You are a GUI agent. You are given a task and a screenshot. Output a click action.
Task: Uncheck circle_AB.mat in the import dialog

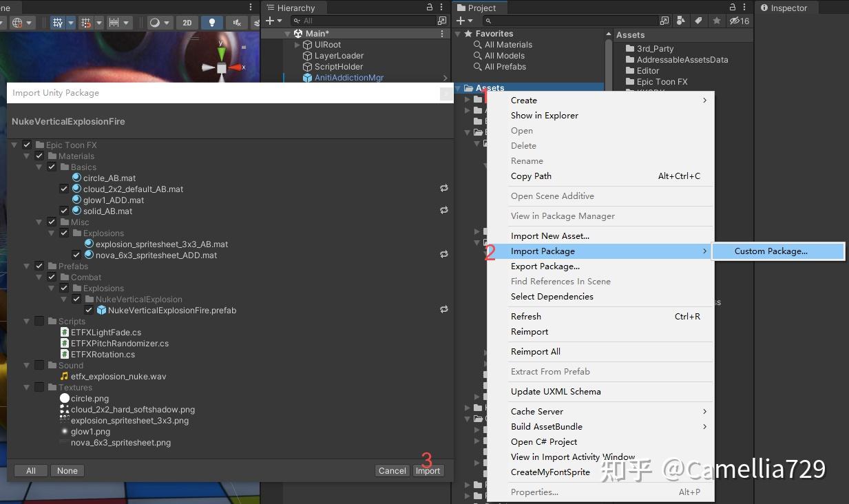[63, 178]
